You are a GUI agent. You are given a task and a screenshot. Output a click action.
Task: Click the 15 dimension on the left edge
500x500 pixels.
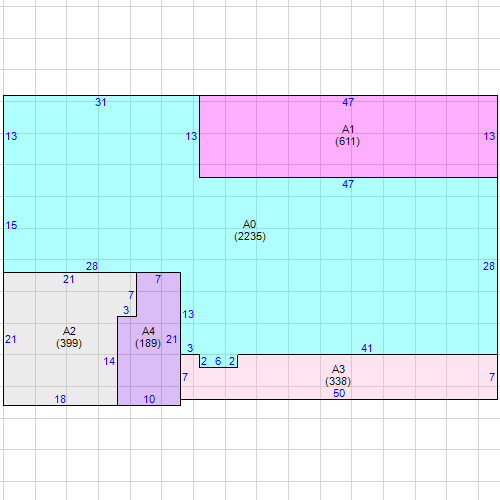[11, 225]
